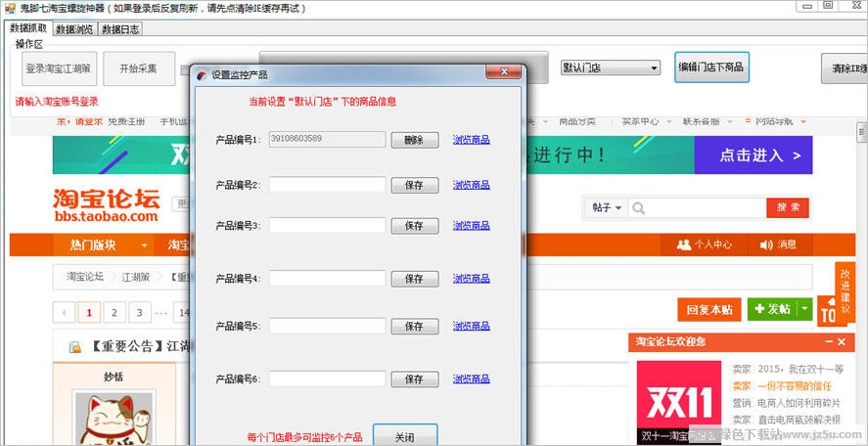868x446 pixels.
Task: Open the 浏览商品 link for 产品编号3
Action: point(471,226)
